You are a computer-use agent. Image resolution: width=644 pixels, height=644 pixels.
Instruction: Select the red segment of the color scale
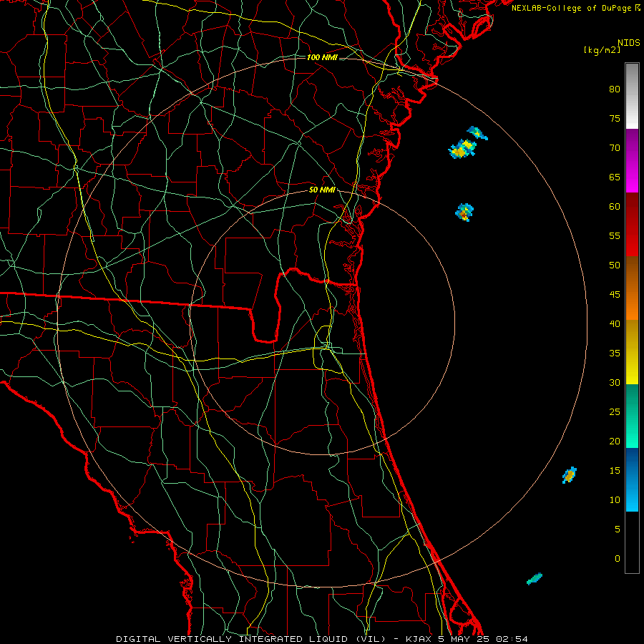[x=632, y=225]
